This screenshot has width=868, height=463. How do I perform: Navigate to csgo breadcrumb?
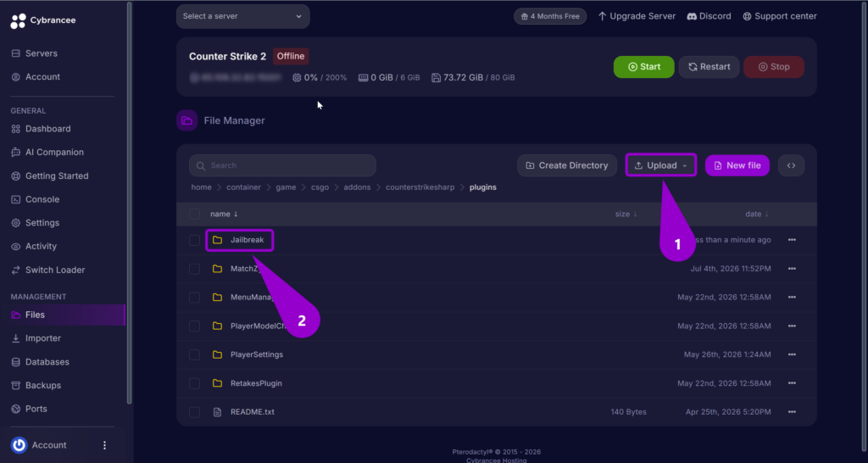point(320,187)
